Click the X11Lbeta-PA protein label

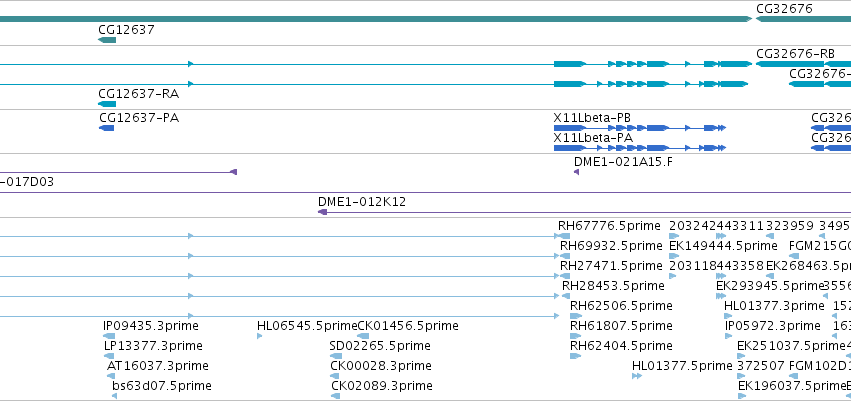[593, 138]
